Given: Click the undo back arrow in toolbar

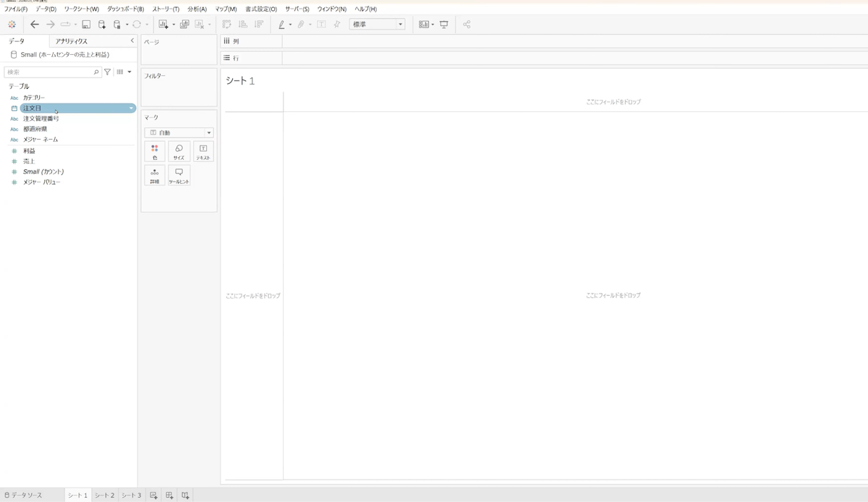Looking at the screenshot, I should (35, 25).
